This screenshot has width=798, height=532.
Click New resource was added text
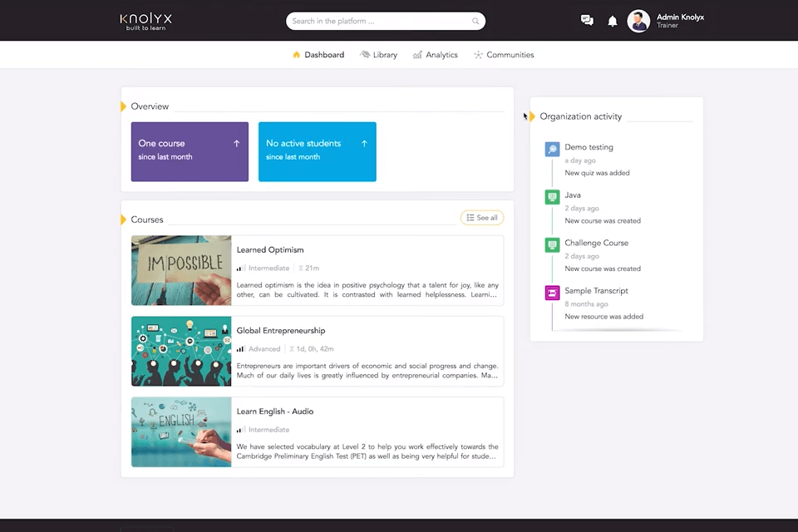tap(604, 317)
